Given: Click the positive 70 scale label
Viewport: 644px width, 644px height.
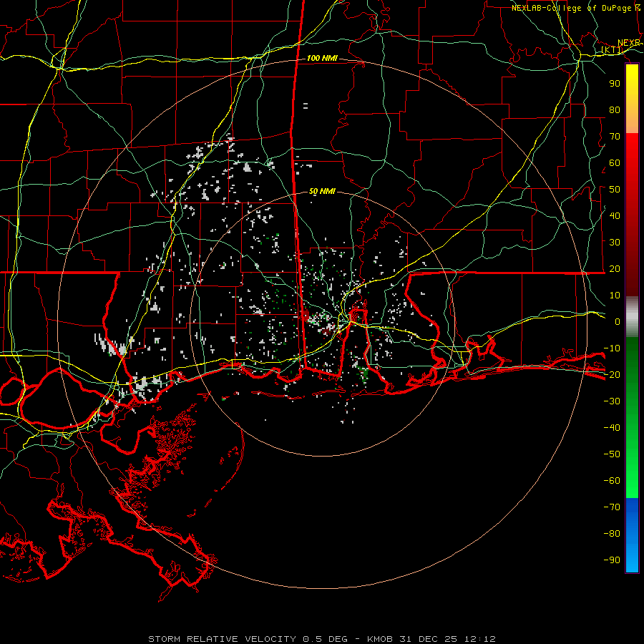Looking at the screenshot, I should 615,137.
